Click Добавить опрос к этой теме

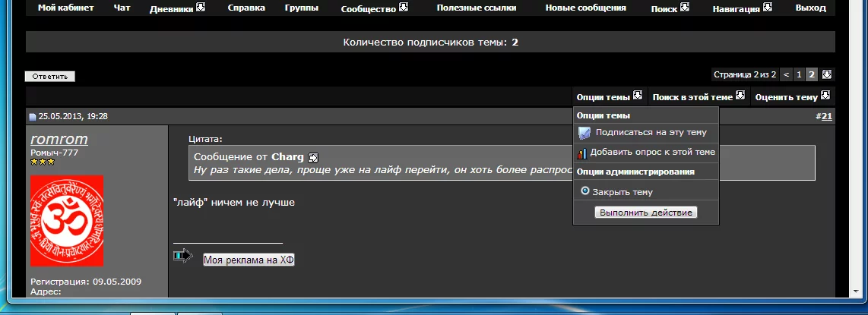tap(653, 151)
